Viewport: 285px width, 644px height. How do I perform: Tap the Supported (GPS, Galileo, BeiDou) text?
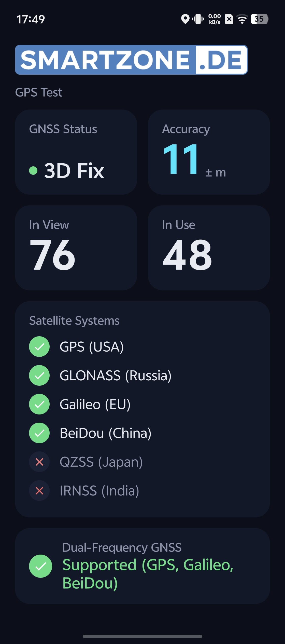(148, 574)
